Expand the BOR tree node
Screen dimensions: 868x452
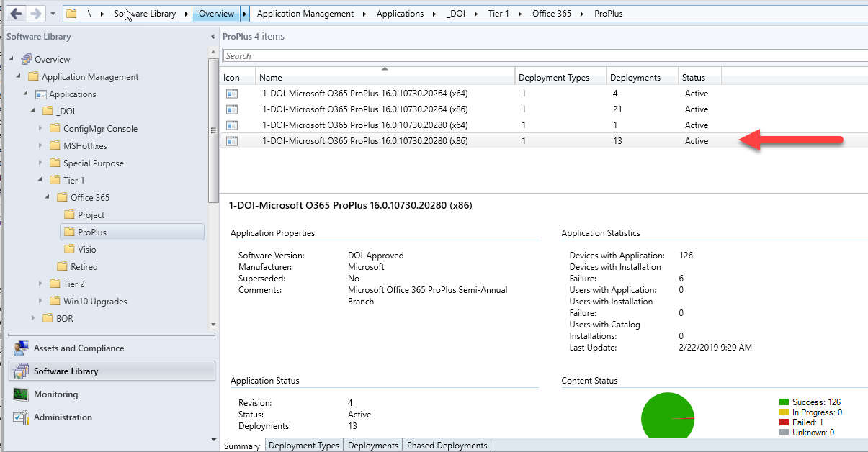click(x=33, y=318)
